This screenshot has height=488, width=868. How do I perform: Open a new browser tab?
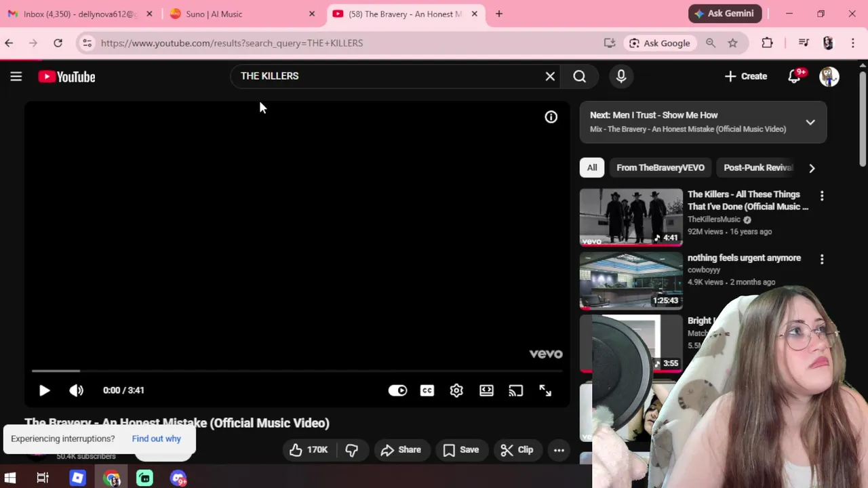click(499, 14)
